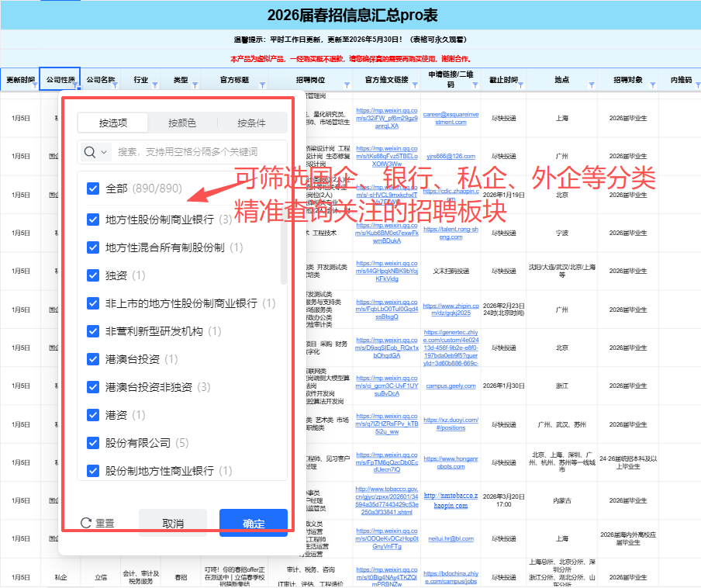The width and height of the screenshot is (701, 588).
Task: Click the circular reset icon next to 重置
Action: click(88, 522)
